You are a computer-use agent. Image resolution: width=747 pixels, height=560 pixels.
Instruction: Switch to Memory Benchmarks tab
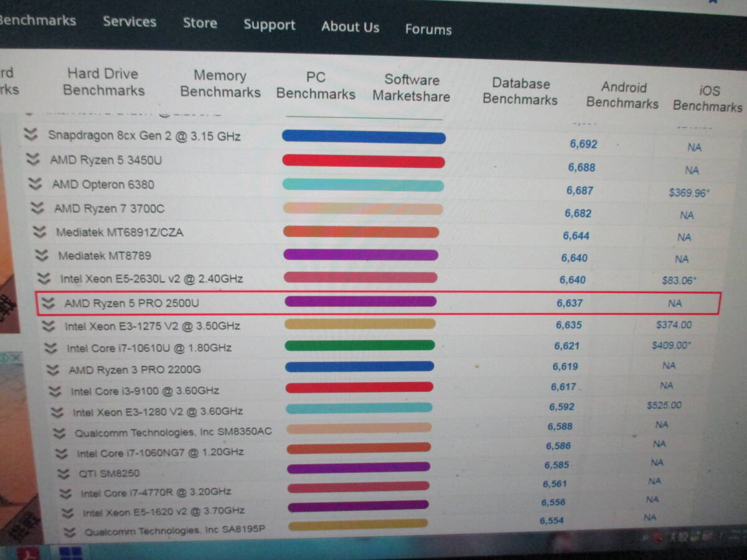[x=220, y=84]
